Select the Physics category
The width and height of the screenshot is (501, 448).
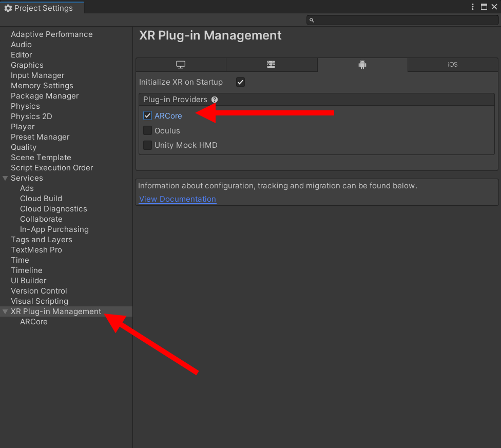(x=25, y=106)
